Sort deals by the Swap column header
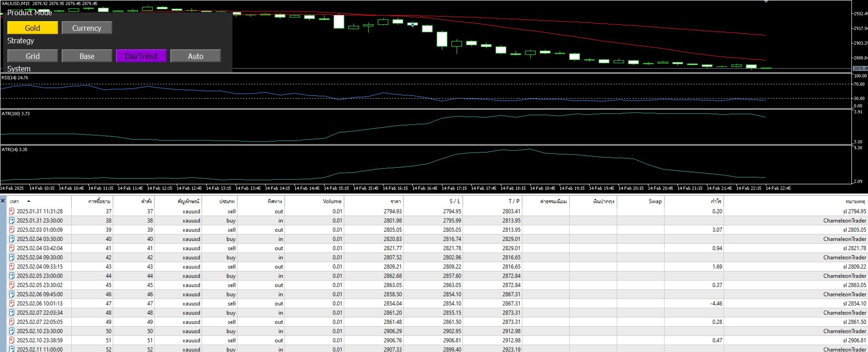This screenshot has height=352, width=868. click(655, 201)
